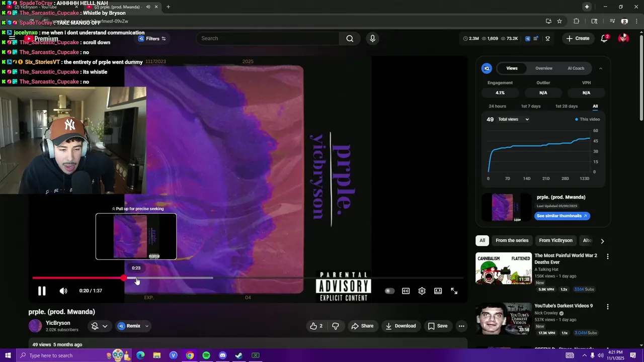This screenshot has height=362, width=644.
Task: Click the vidIQ list icon in header
Action: pyautogui.click(x=536, y=38)
